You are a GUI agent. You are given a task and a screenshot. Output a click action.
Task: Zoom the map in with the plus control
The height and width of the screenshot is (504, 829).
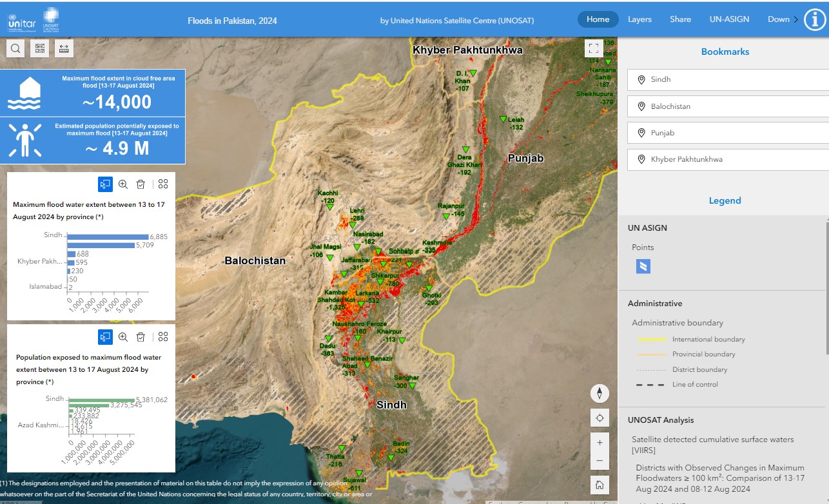point(600,443)
